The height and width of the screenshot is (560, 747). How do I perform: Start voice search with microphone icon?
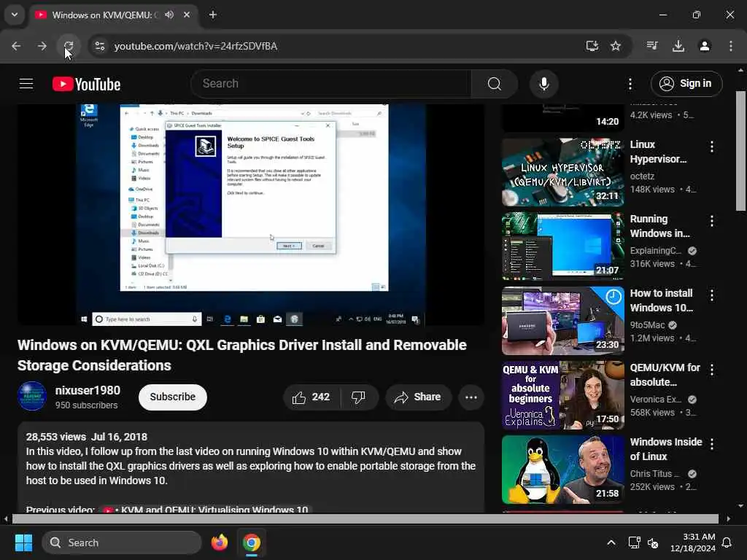tap(544, 84)
